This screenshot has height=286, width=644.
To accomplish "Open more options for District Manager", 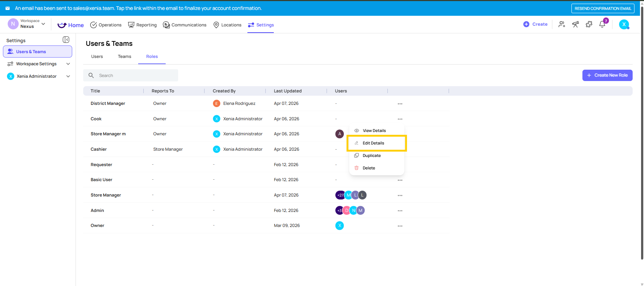I will click(x=400, y=104).
